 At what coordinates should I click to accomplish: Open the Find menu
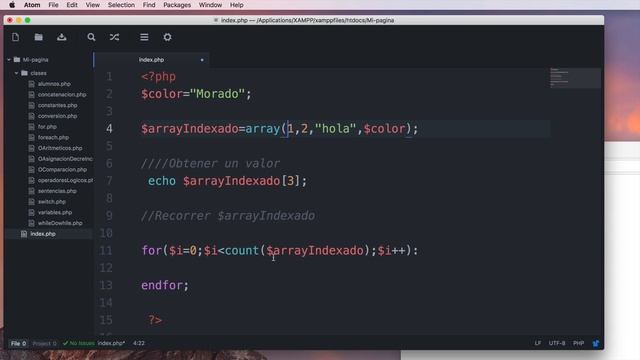(x=149, y=5)
